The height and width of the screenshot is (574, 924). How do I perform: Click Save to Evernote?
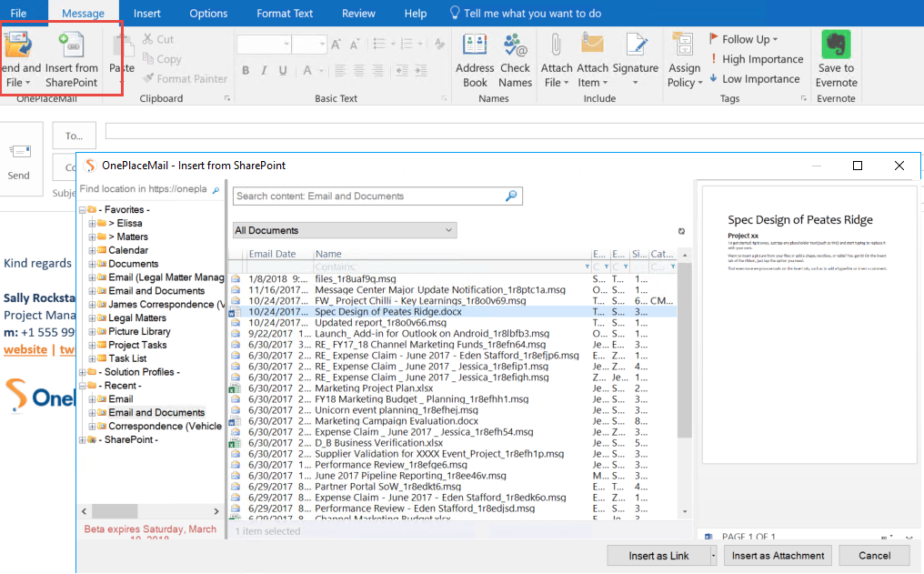coord(836,59)
